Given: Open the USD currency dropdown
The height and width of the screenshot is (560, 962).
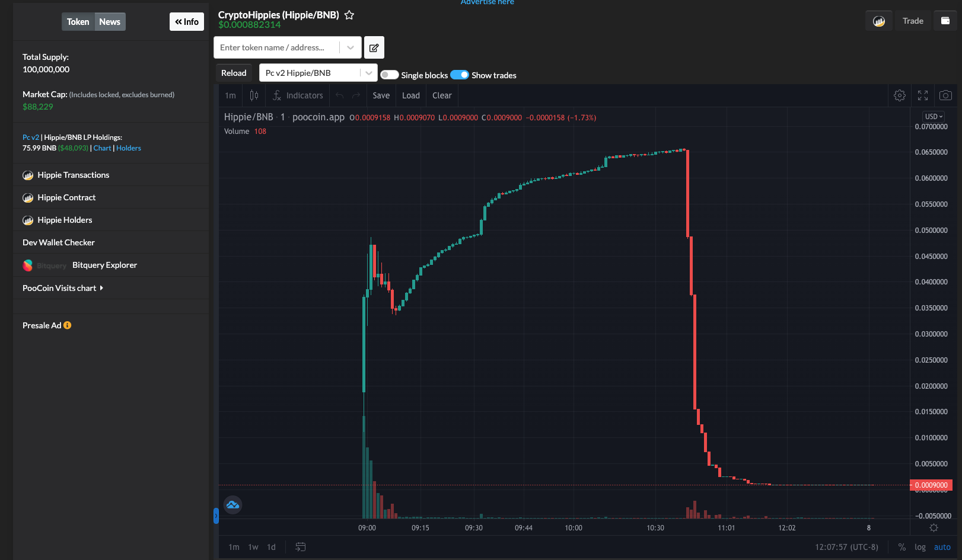Looking at the screenshot, I should click(934, 117).
